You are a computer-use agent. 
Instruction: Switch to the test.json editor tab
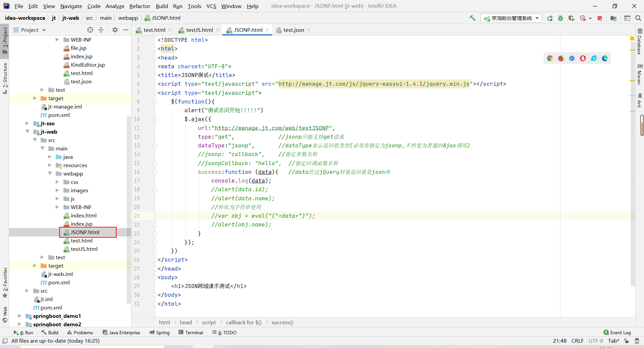click(293, 30)
